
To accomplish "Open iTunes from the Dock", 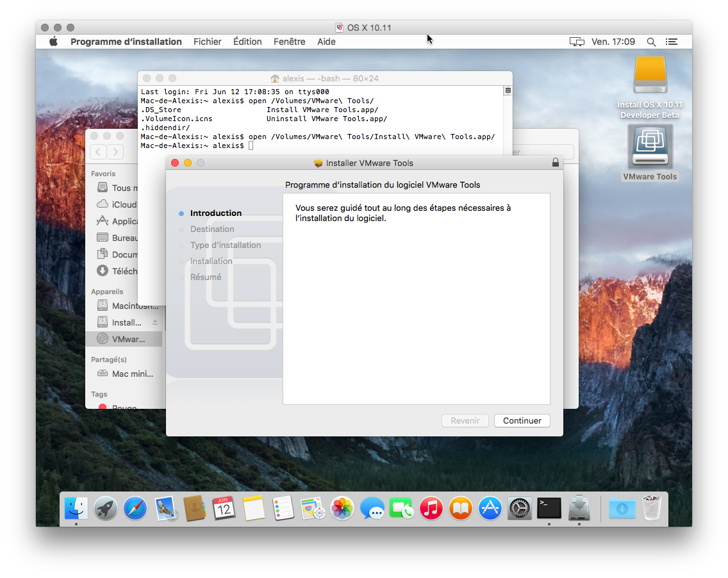I will 431,508.
